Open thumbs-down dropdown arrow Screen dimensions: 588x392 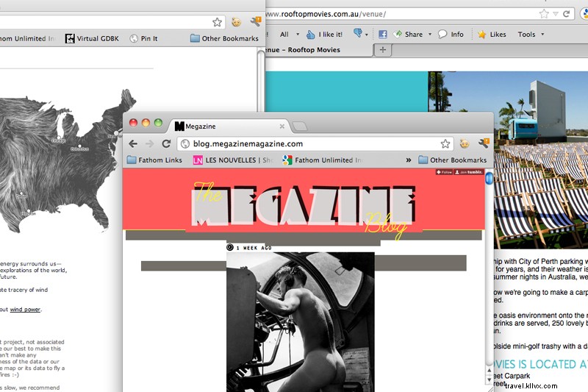tap(366, 34)
